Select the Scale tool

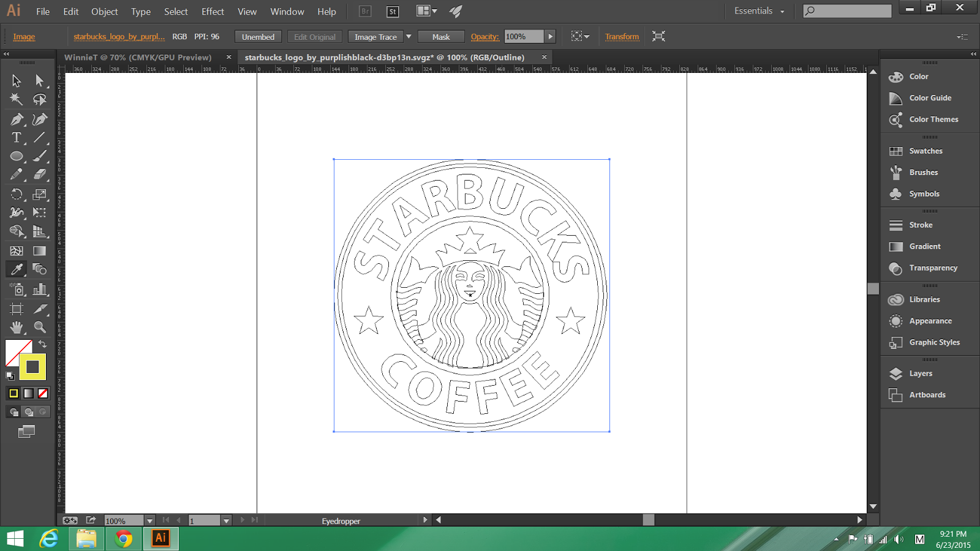click(x=40, y=195)
